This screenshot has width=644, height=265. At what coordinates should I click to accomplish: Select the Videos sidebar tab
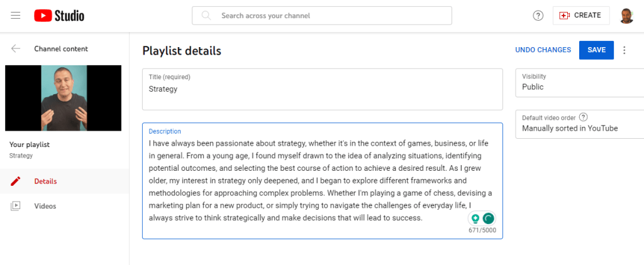pyautogui.click(x=65, y=206)
